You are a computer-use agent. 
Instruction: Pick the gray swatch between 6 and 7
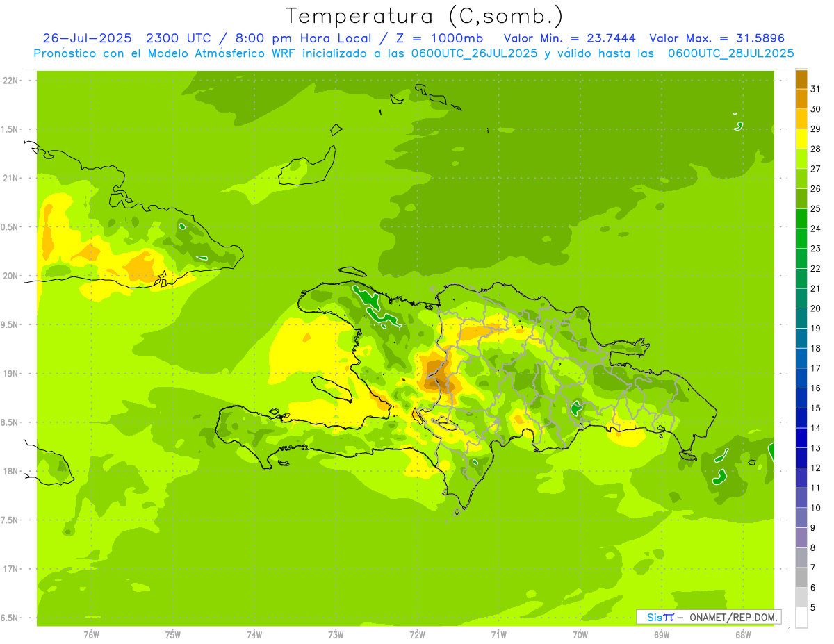coord(801,577)
